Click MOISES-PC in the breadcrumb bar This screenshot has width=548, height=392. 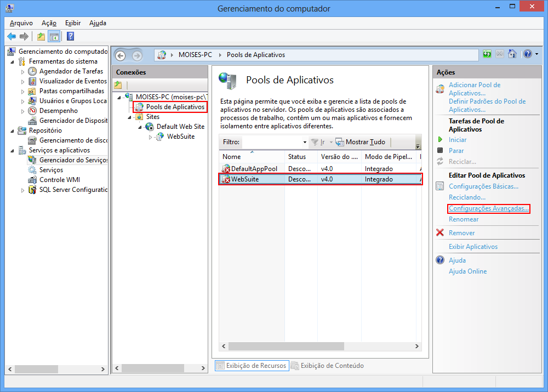(195, 55)
